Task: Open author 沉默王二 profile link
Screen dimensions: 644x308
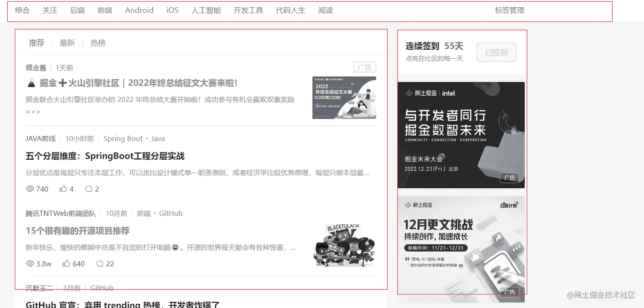Action: coord(39,288)
